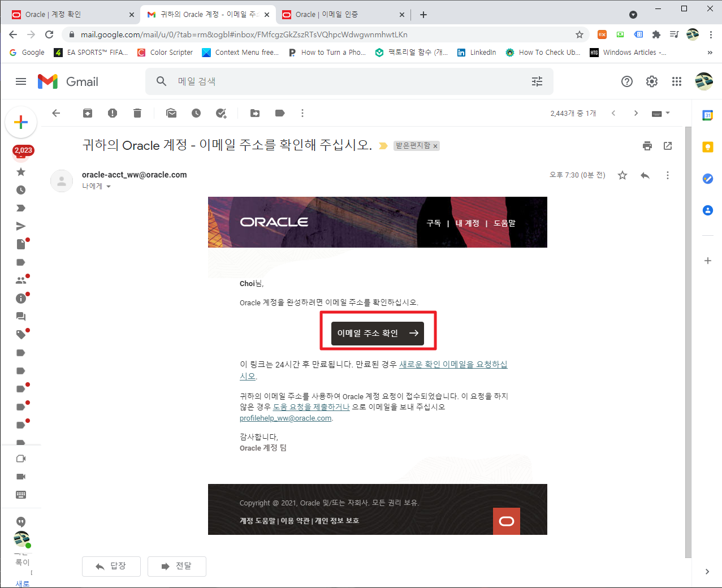Open Google Calendar side panel
Screen dimensions: 722x588
click(x=707, y=115)
